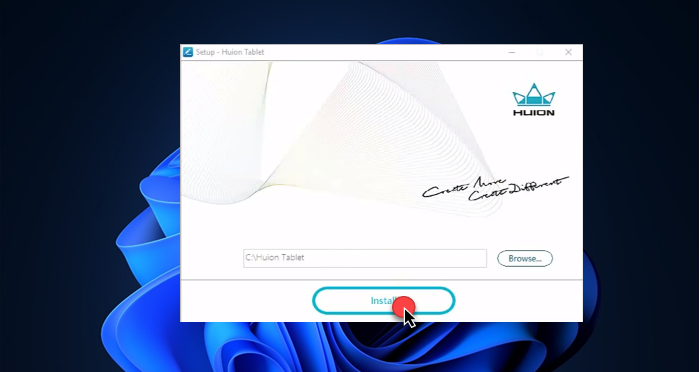Minimize the Huion Tablet setup window
Screen dimensions: 700x372
(x=512, y=52)
